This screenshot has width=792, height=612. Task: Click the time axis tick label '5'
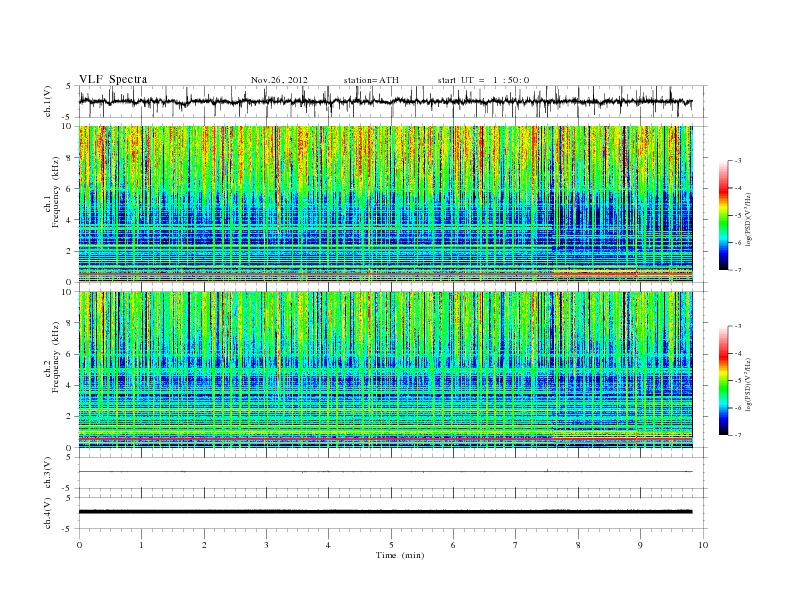[391, 545]
